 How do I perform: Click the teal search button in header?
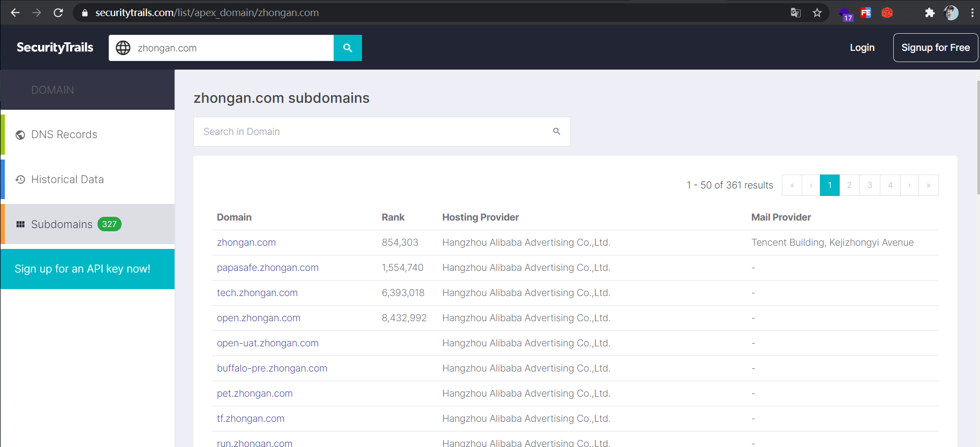click(x=348, y=48)
